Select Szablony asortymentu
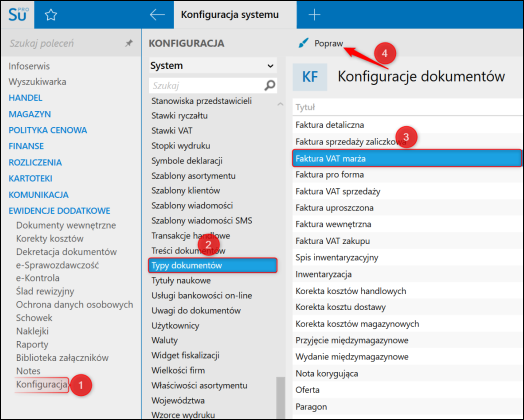Viewport: 524px width, 420px height. 193,176
